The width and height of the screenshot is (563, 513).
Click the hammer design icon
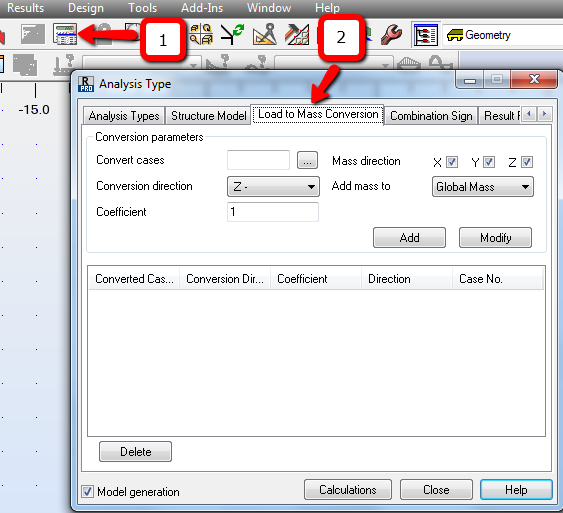[x=297, y=34]
